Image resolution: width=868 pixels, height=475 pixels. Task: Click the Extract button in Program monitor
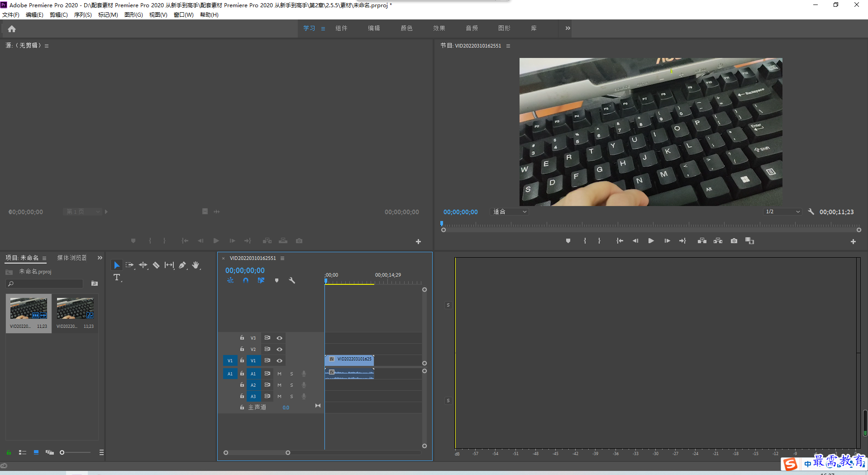718,241
